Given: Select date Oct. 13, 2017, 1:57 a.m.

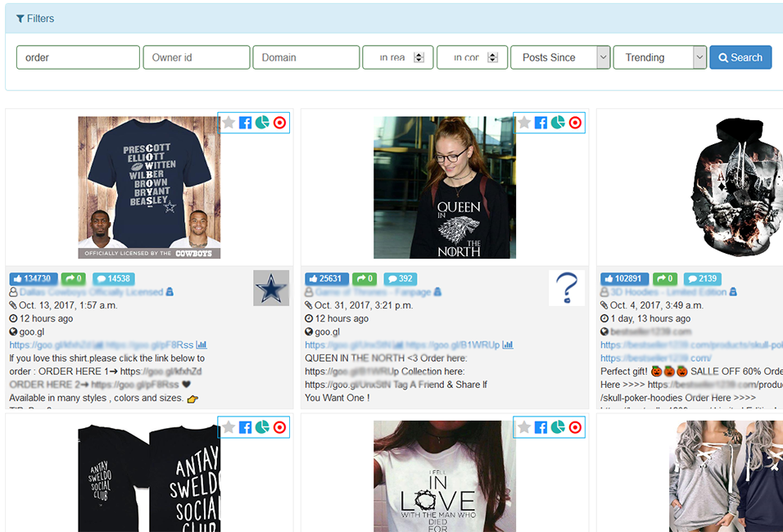Looking at the screenshot, I should click(69, 305).
